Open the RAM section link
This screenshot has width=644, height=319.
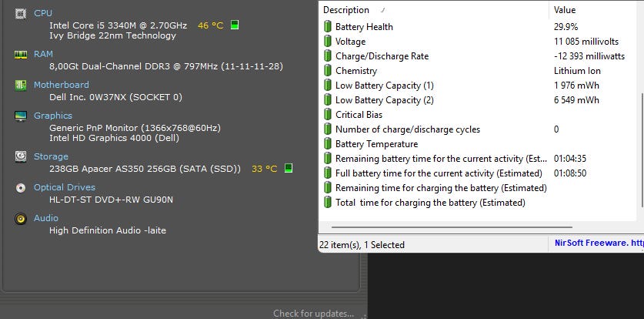pyautogui.click(x=43, y=54)
